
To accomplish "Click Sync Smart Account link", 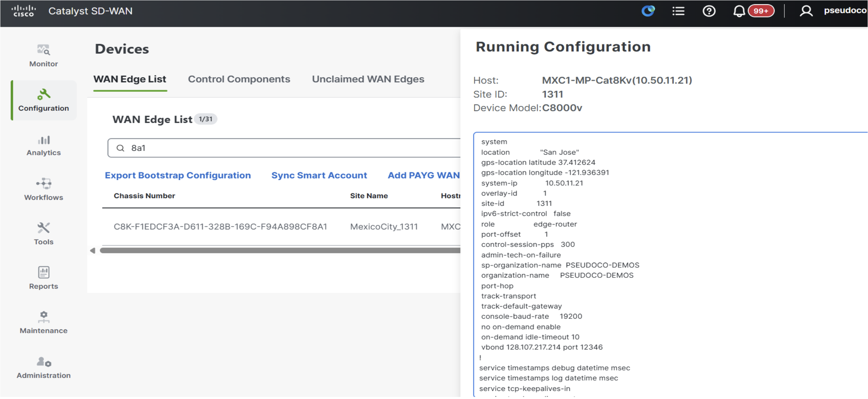I will pos(319,175).
